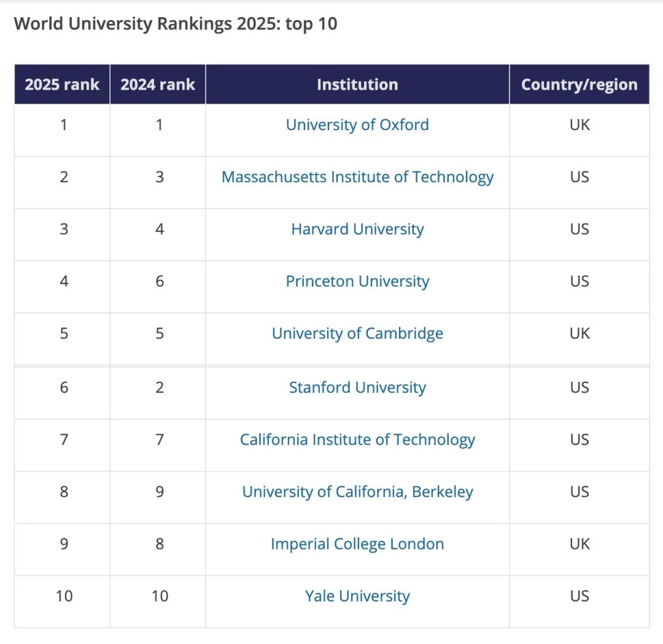The width and height of the screenshot is (663, 644).
Task: Select the 2024 rank "2" for Stanford
Action: pos(160,387)
